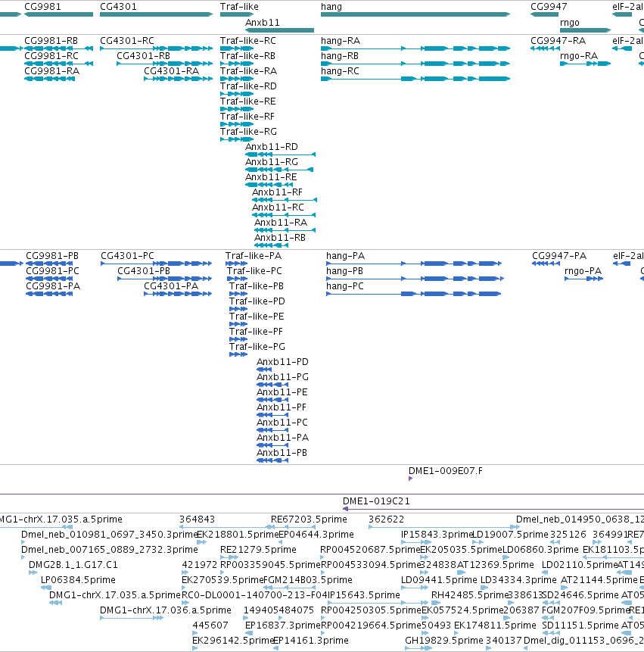644x652 pixels.
Task: Click the DME1-009E07.F feature
Action: pos(410,479)
